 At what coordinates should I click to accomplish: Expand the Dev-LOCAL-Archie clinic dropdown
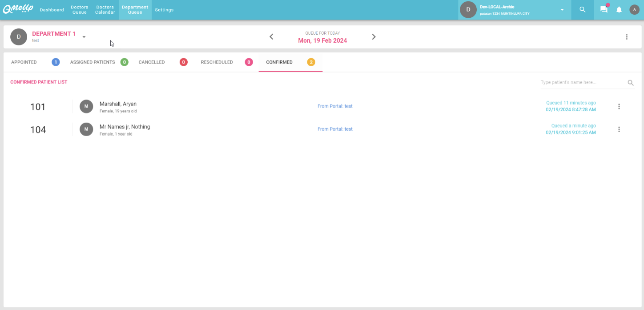click(562, 10)
